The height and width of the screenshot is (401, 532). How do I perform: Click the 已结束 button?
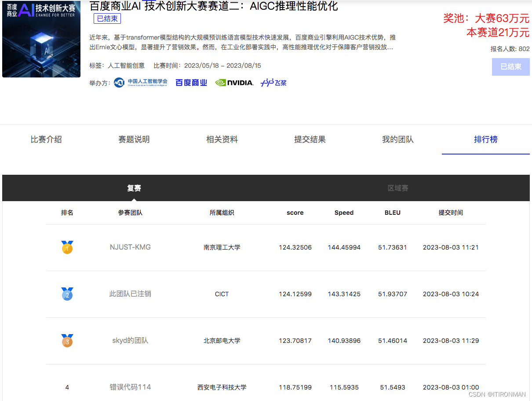(510, 66)
